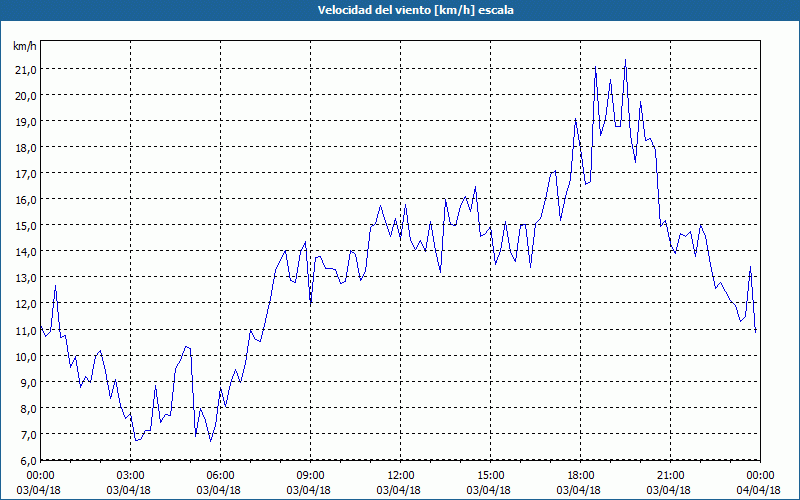The width and height of the screenshot is (800, 500).
Task: Click the 'km/h' unit label on y-axis
Action: coord(25,46)
